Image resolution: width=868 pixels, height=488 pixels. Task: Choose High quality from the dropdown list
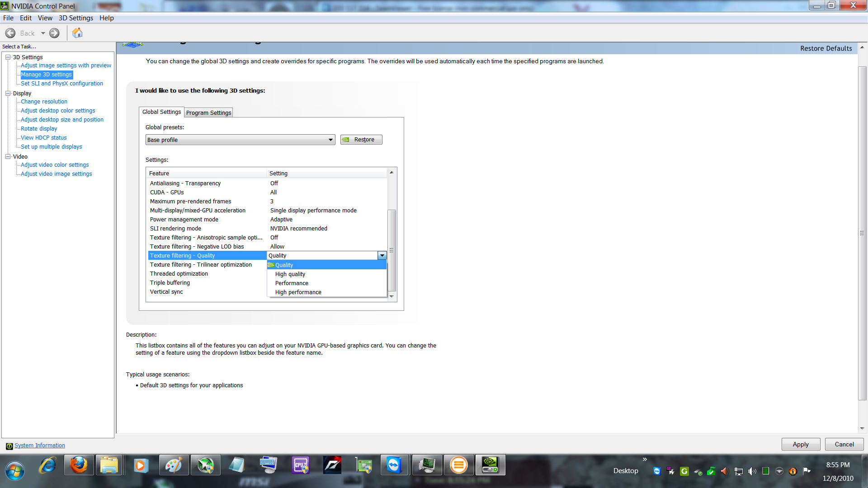[x=327, y=274]
